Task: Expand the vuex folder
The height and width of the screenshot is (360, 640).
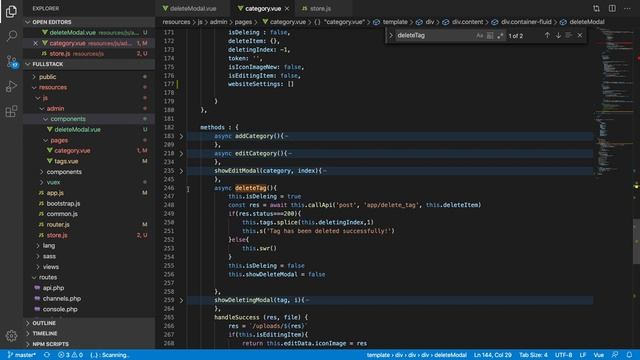Action: point(53,182)
